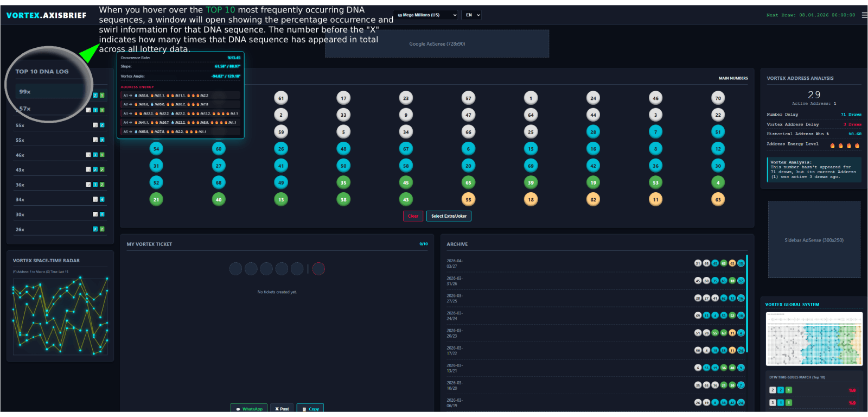
Task: Toggle orange number ball 63
Action: pyautogui.click(x=718, y=200)
